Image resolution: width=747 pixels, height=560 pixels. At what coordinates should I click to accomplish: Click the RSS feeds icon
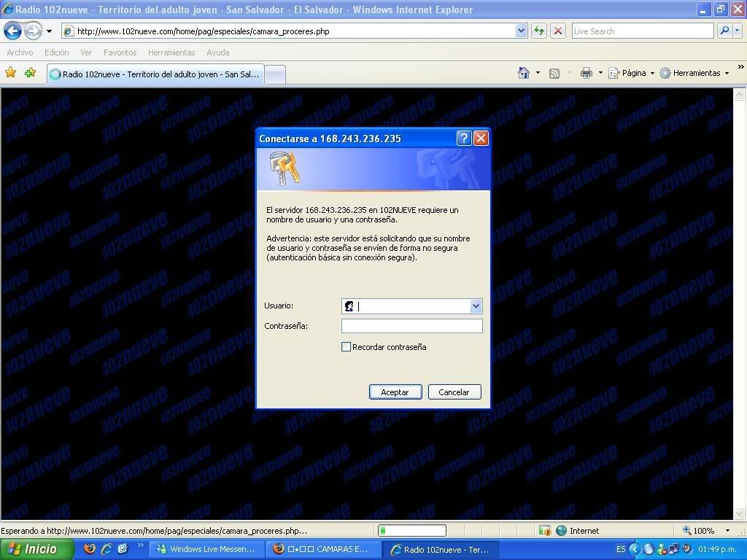pos(554,74)
